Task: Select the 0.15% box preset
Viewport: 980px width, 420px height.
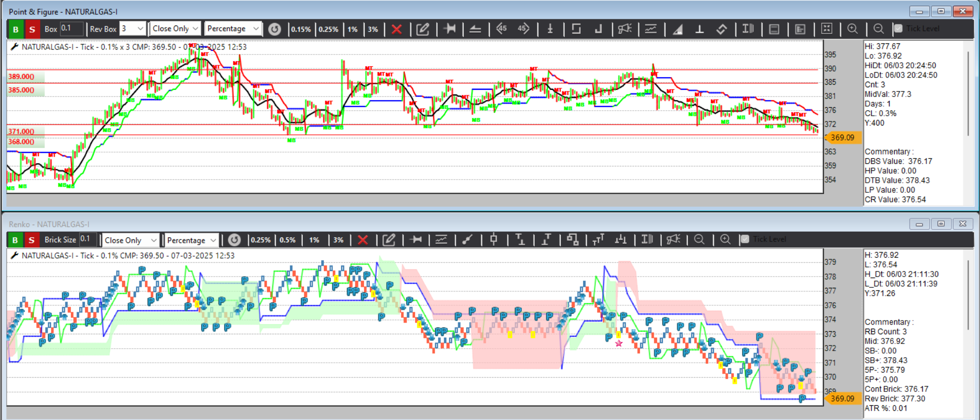Action: click(x=301, y=29)
